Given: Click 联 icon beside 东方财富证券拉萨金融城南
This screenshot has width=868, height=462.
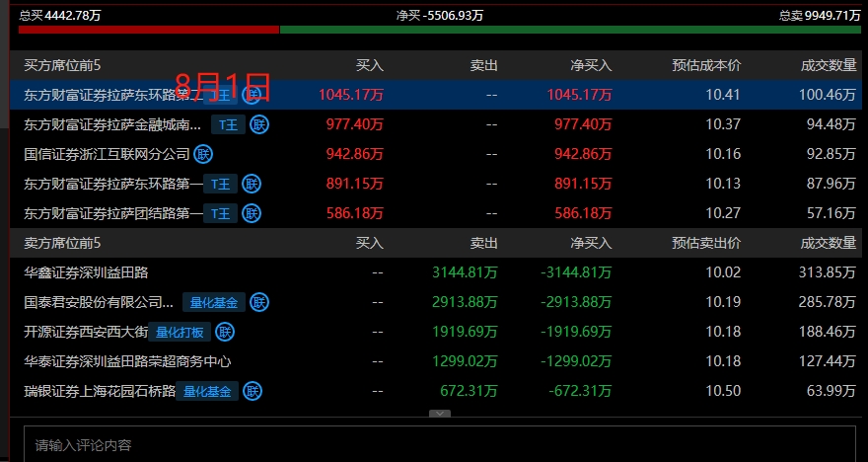Looking at the screenshot, I should [x=258, y=124].
